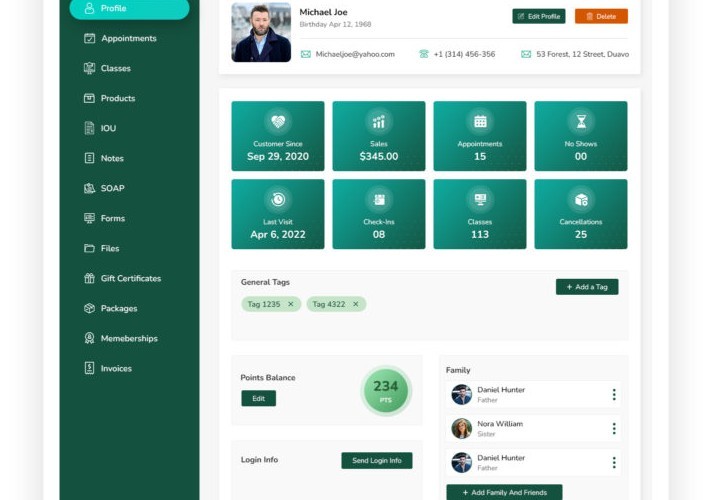
Task: Click Edit under Points Balance
Action: [x=258, y=398]
